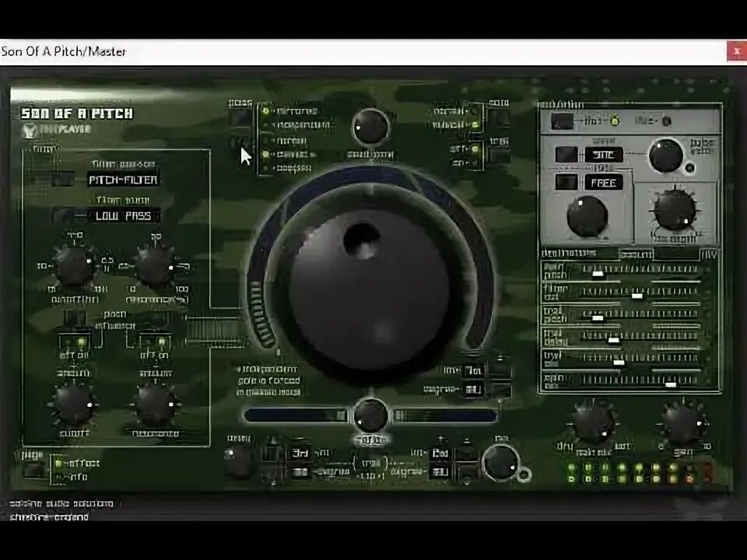Screen dimensions: 747x560
Task: Click the dark button at modulation panel top-left
Action: click(x=562, y=121)
